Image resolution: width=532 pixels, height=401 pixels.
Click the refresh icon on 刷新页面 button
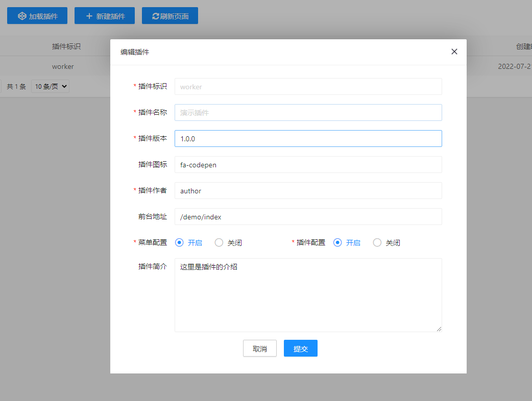pos(156,16)
